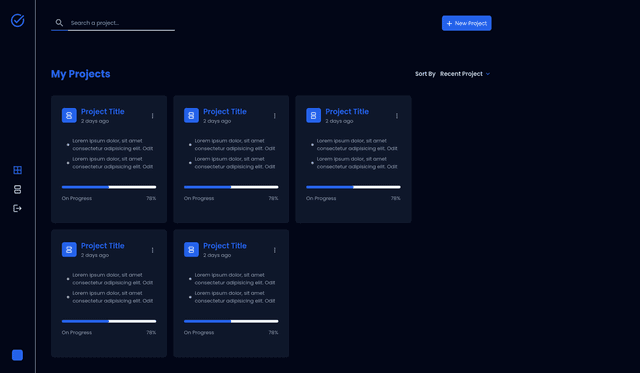640x373 pixels.
Task: Click the checkmark app logo in sidebar
Action: click(x=18, y=20)
